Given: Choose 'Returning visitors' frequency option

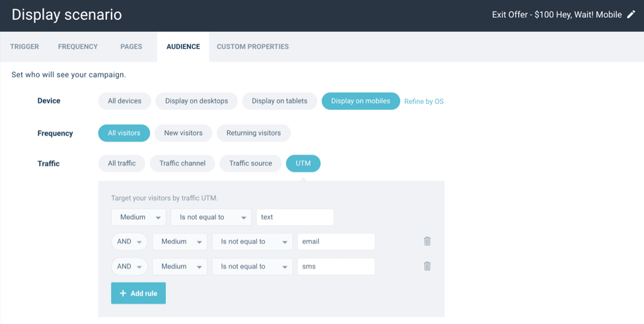Looking at the screenshot, I should point(254,133).
